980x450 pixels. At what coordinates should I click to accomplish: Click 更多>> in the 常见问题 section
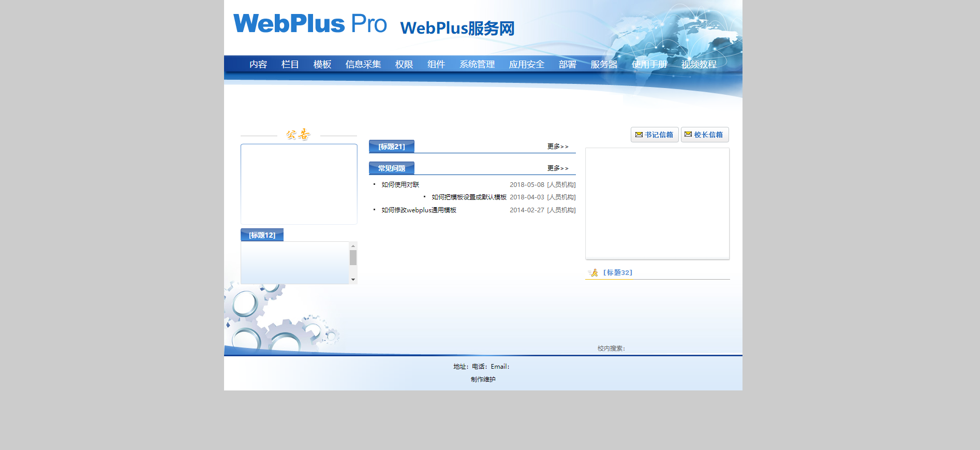[x=557, y=168]
